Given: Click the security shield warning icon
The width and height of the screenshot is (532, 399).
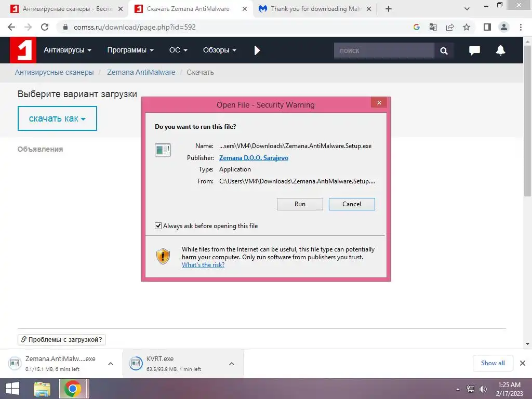Looking at the screenshot, I should [163, 257].
